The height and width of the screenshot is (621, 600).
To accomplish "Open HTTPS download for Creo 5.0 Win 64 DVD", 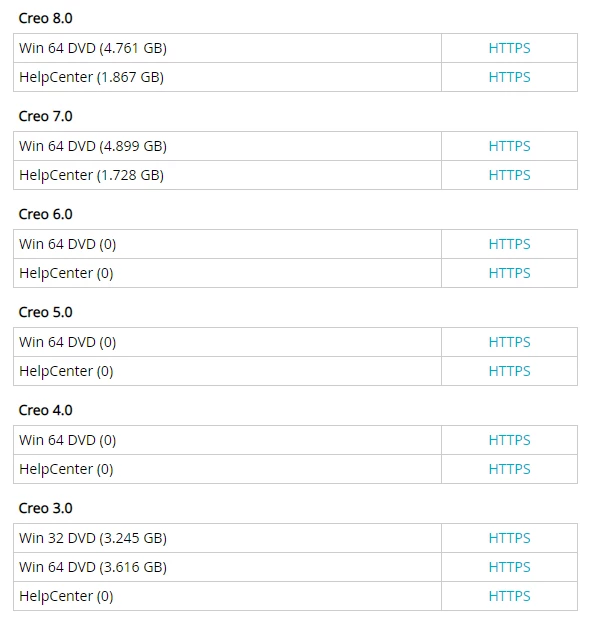I will [509, 342].
